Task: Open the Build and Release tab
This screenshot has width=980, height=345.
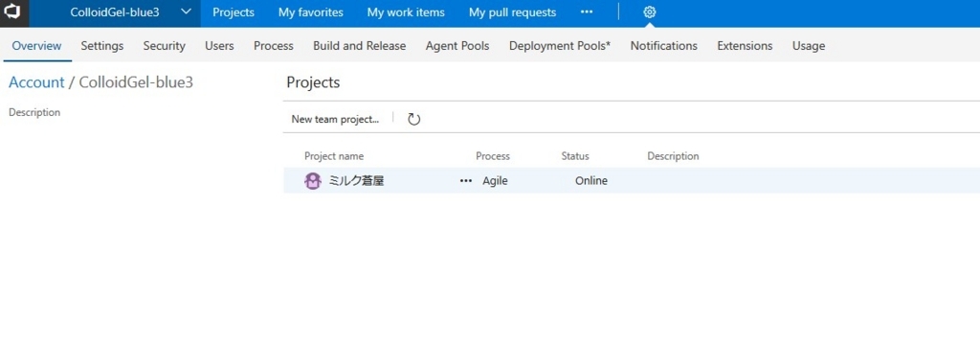Action: click(360, 46)
